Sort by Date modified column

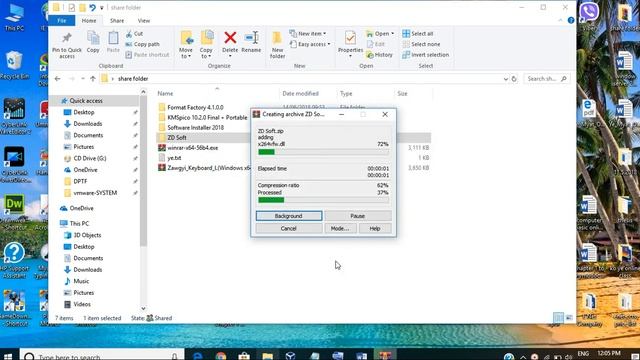(x=300, y=93)
